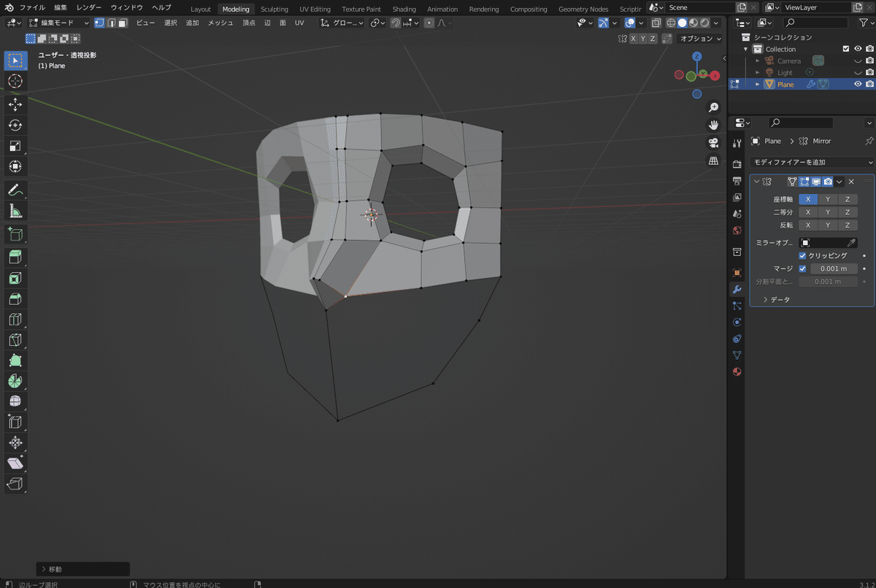Select the Light object in outliner
Image resolution: width=876 pixels, height=588 pixels.
(785, 72)
